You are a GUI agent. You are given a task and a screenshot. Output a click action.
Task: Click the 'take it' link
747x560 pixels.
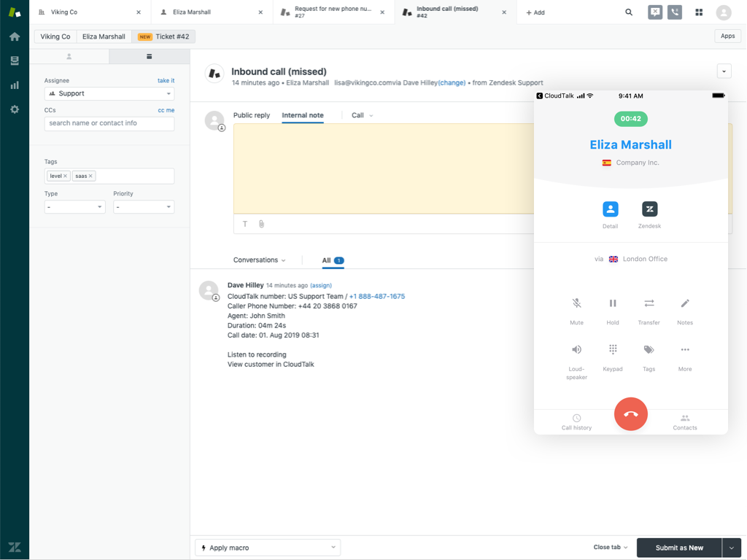pyautogui.click(x=166, y=81)
